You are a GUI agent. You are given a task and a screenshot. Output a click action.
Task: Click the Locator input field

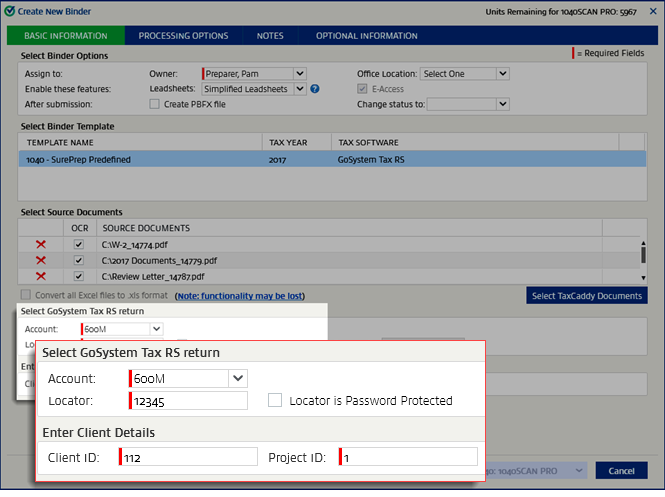(x=188, y=401)
